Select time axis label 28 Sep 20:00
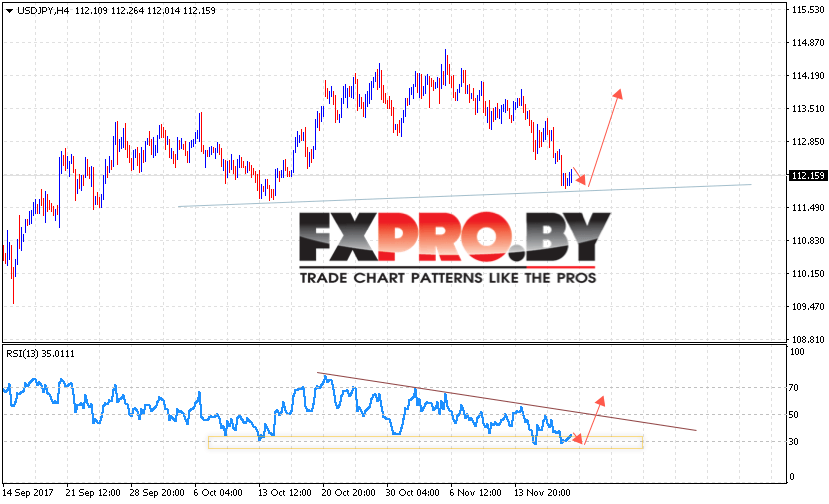 click(x=157, y=492)
